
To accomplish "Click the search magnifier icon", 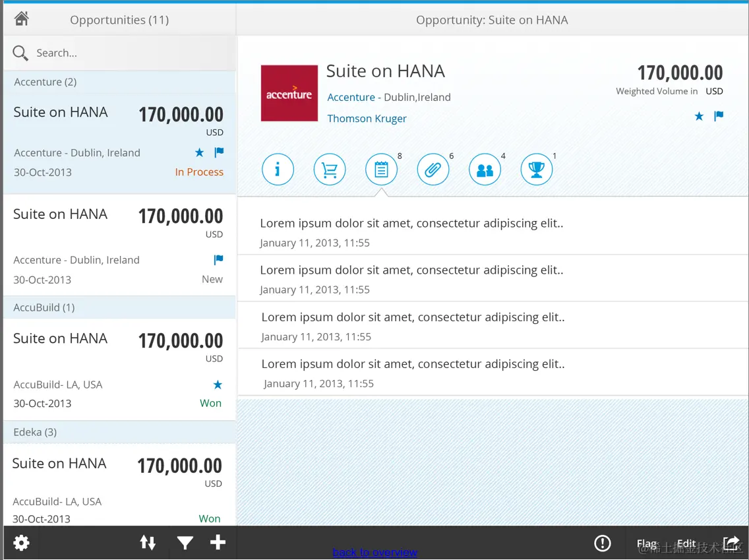I will click(20, 53).
